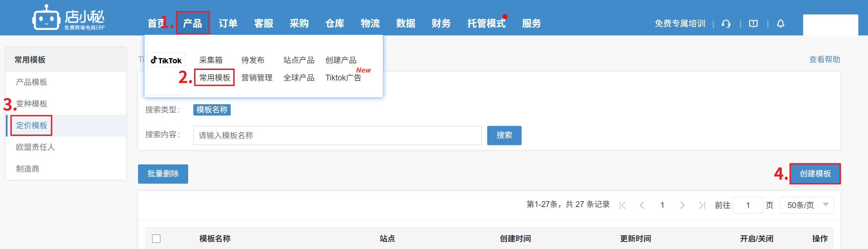
Task: Select the TikTok platform icon
Action: point(166,60)
